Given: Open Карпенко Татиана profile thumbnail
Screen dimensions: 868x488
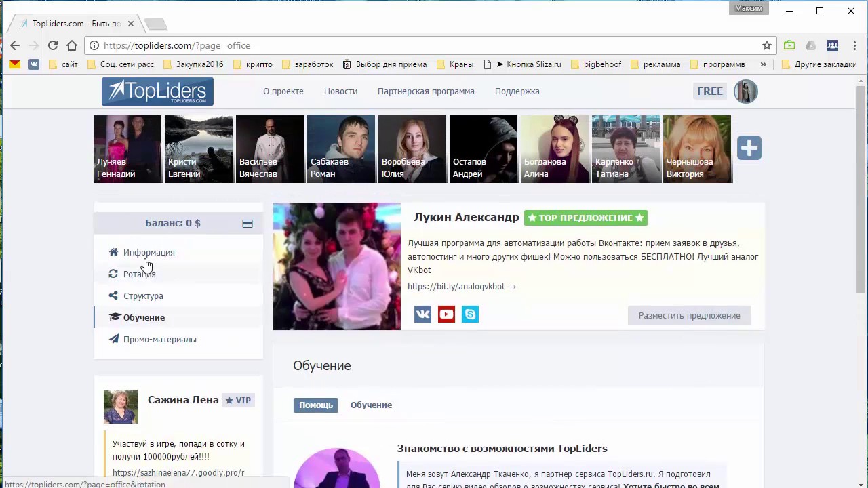Looking at the screenshot, I should pos(626,149).
